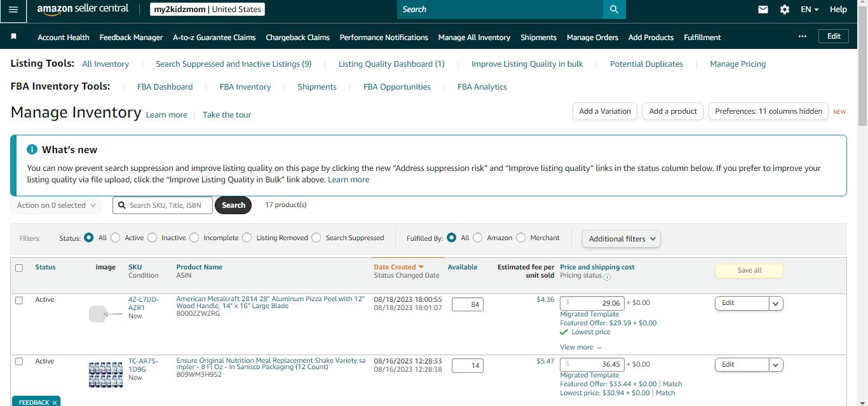
Task: Filter Fulfilled By Merchant
Action: point(521,238)
